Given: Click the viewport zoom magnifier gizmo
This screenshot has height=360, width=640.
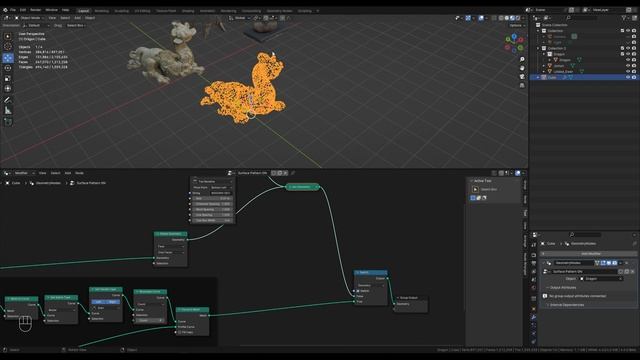Looking at the screenshot, I should point(522,60).
